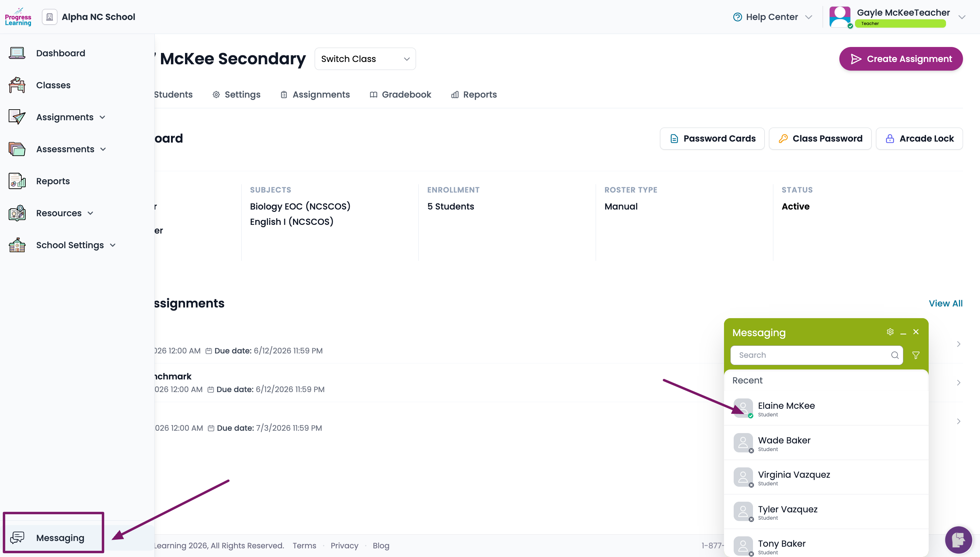
Task: Click the Resources icon in sidebar
Action: coord(17,213)
